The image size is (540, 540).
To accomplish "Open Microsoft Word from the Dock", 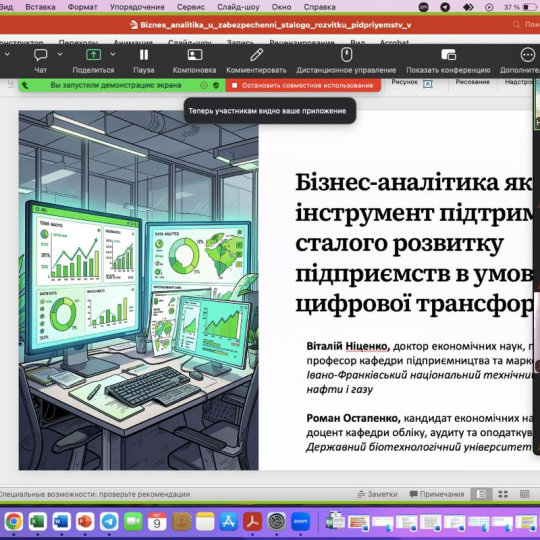I will 61,521.
